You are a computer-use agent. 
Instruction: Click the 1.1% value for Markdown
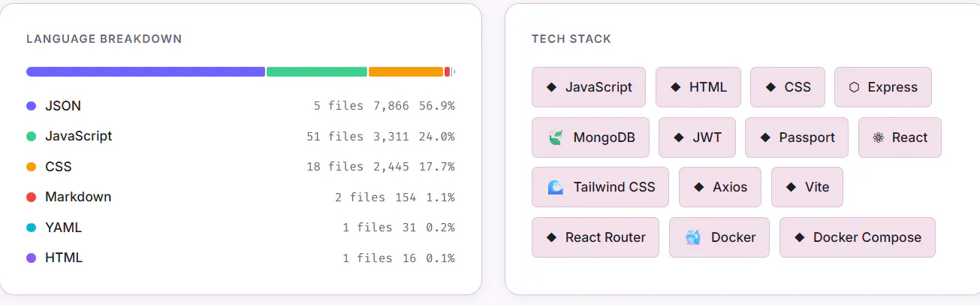pos(441,197)
